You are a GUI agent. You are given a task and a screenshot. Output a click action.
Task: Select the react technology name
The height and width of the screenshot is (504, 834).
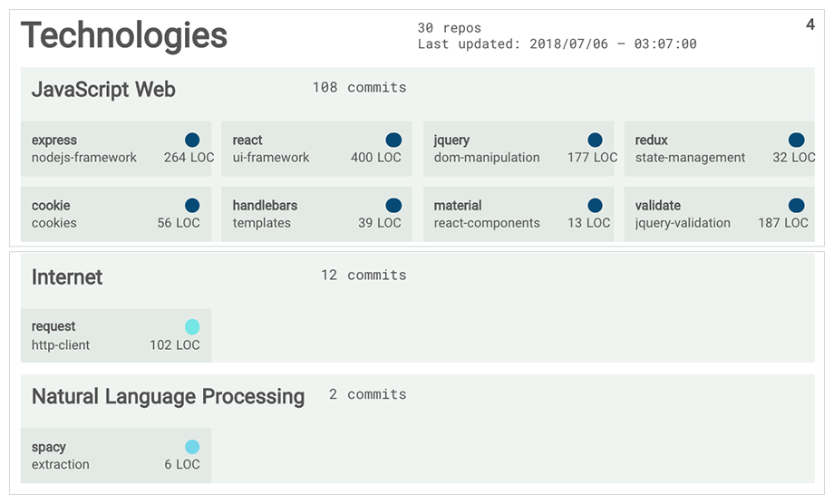pyautogui.click(x=247, y=141)
